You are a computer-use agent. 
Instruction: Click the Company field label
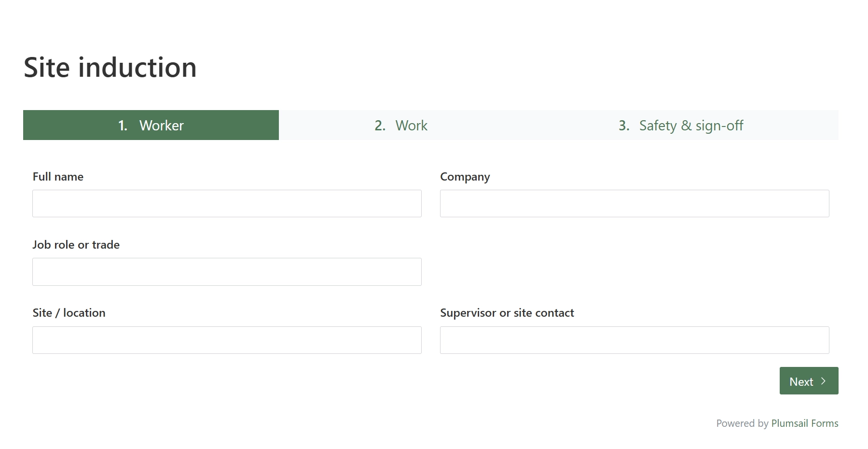click(x=465, y=177)
